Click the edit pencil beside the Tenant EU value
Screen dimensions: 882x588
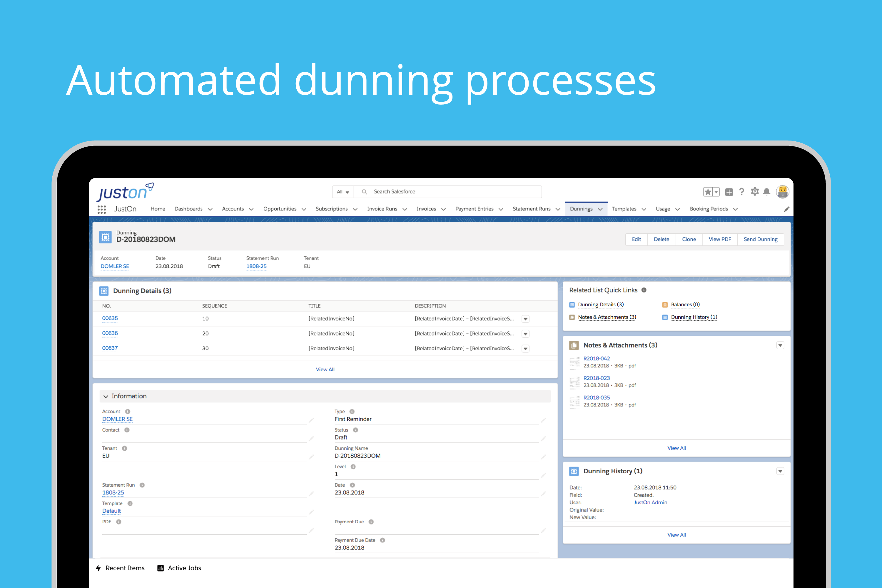(x=311, y=457)
